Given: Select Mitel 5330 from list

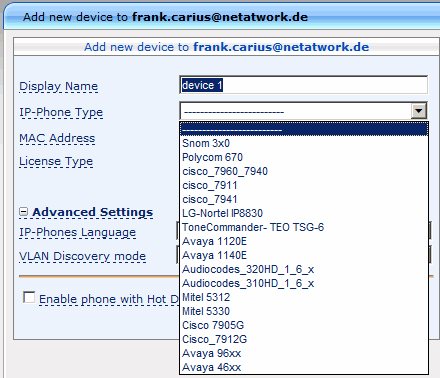Looking at the screenshot, I should 304,311.
